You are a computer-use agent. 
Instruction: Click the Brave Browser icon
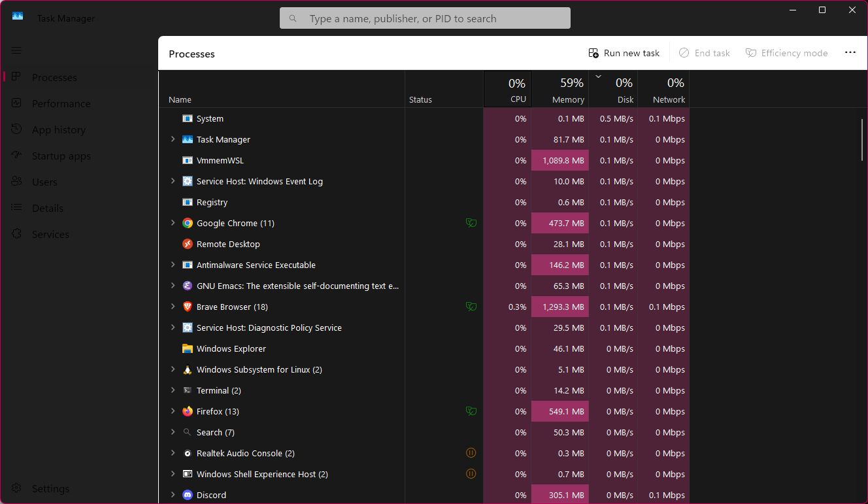click(188, 307)
